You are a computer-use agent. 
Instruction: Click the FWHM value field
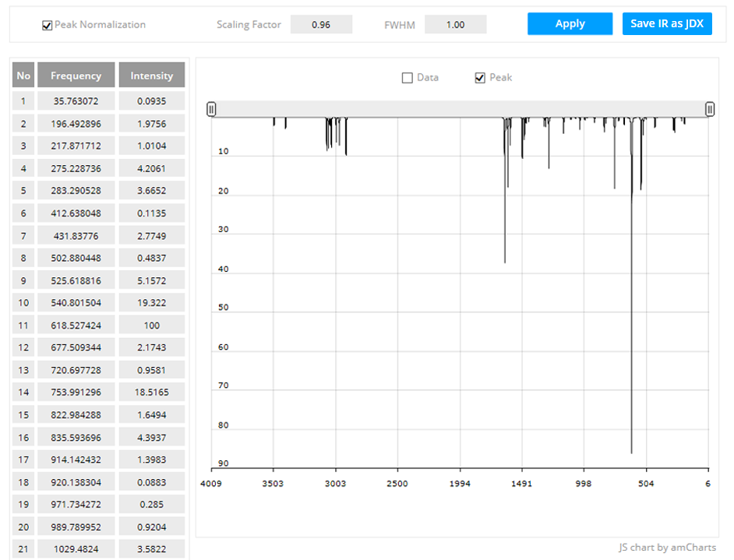(455, 25)
